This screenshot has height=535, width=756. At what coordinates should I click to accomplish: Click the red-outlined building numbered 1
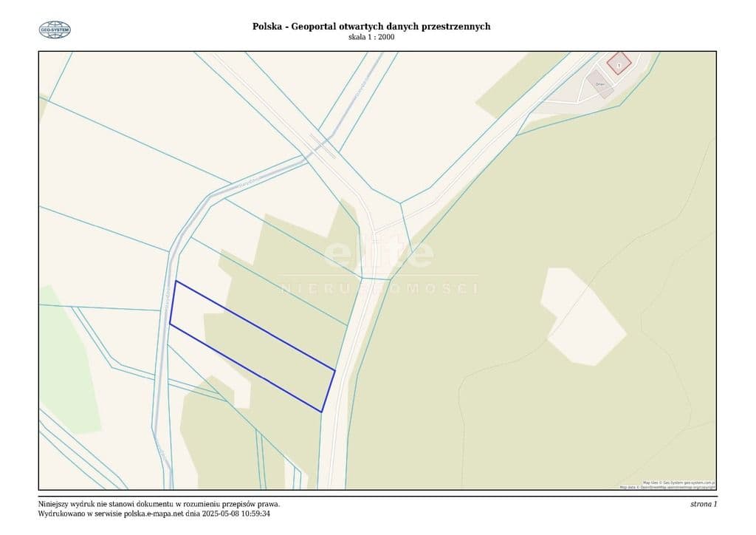pos(619,64)
